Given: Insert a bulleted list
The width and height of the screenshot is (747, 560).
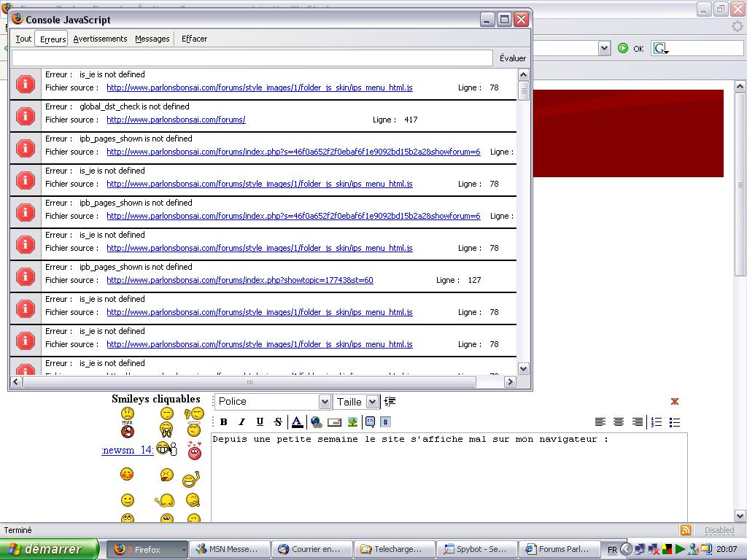Looking at the screenshot, I should click(675, 422).
